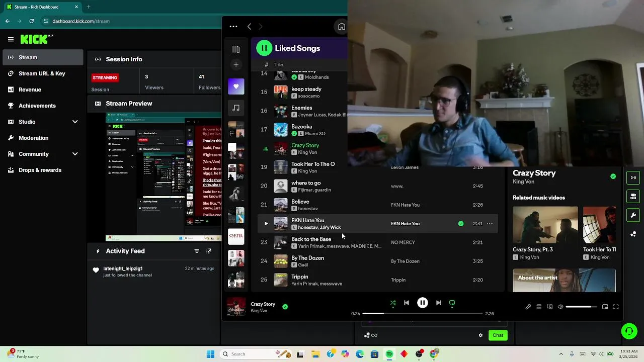
Task: Select the Stream sidebar item
Action: tap(43, 57)
